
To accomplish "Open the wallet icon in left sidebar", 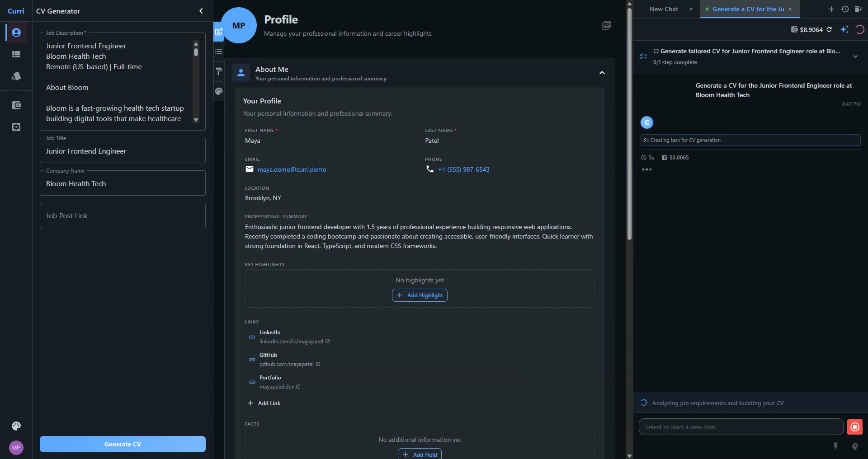I will point(16,105).
